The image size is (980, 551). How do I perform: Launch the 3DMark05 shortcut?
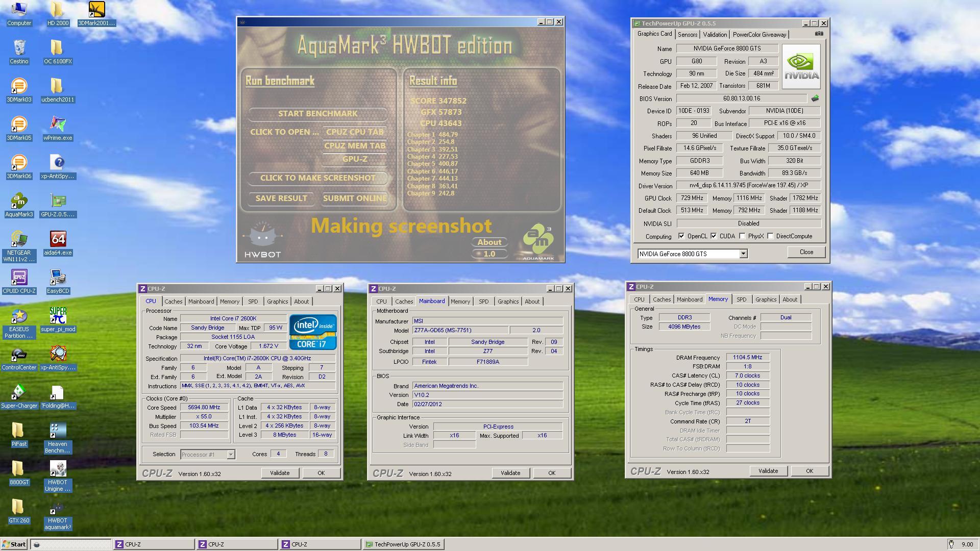coord(19,129)
